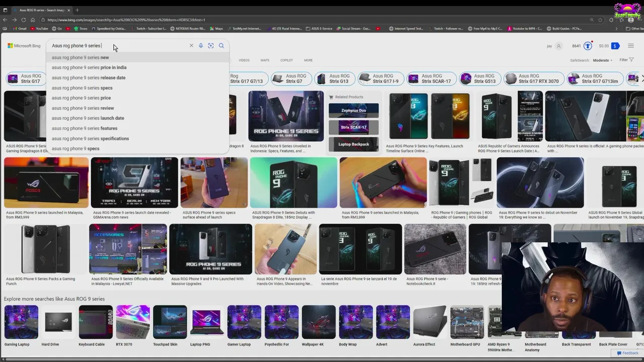This screenshot has width=644, height=362.
Task: Open Speedtest by Ookla bookmark
Action: [x=108, y=29]
